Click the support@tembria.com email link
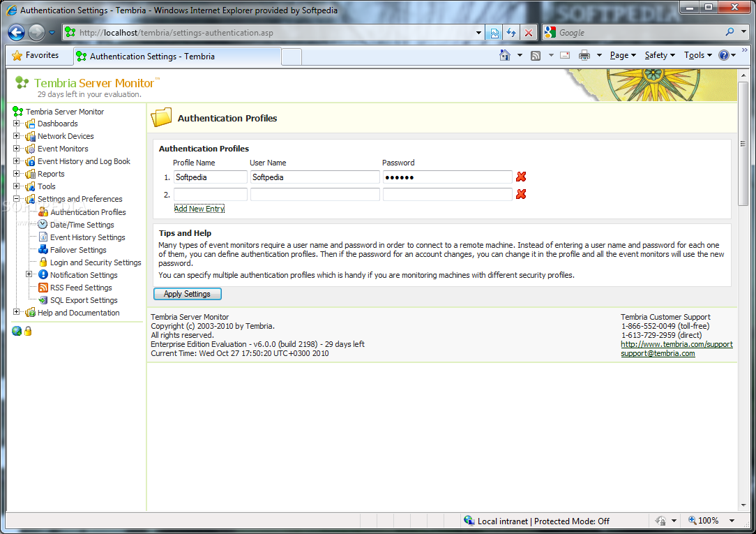The height and width of the screenshot is (534, 756). coord(658,354)
